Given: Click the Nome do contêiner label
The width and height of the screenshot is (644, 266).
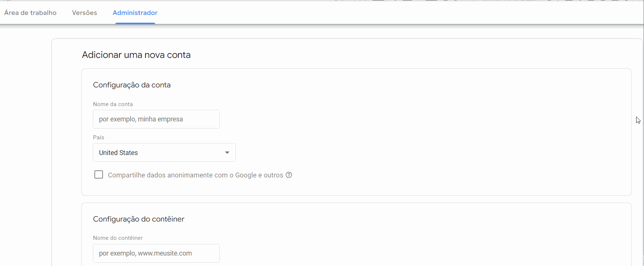Looking at the screenshot, I should (118, 238).
